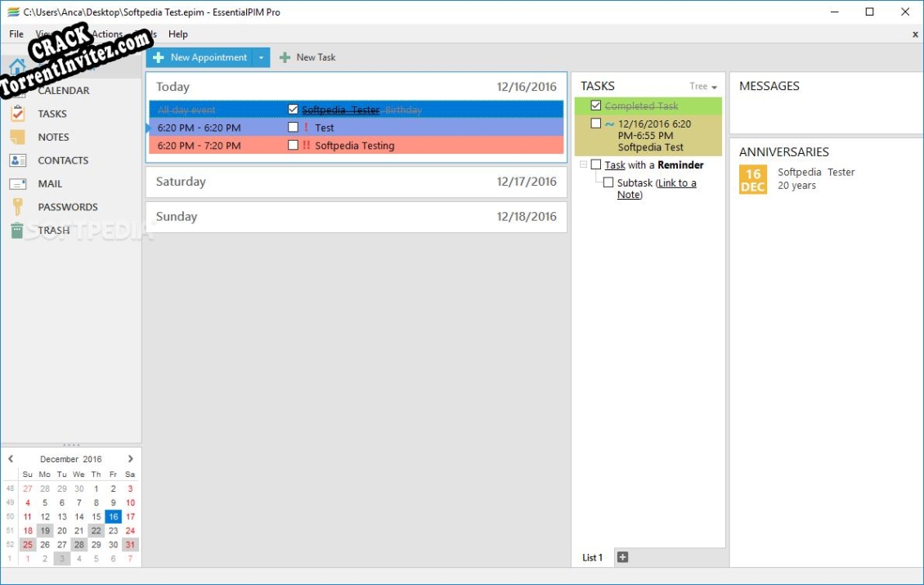Viewport: 924px width, 585px height.
Task: Switch to the List 1 tab
Action: (591, 557)
